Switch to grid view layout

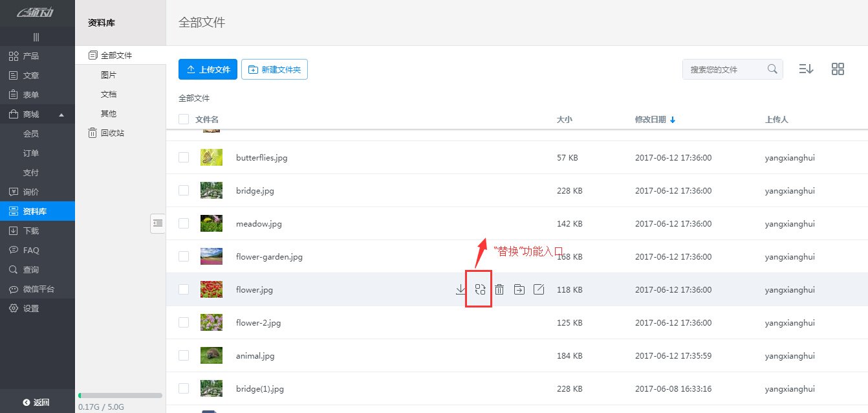tap(838, 69)
